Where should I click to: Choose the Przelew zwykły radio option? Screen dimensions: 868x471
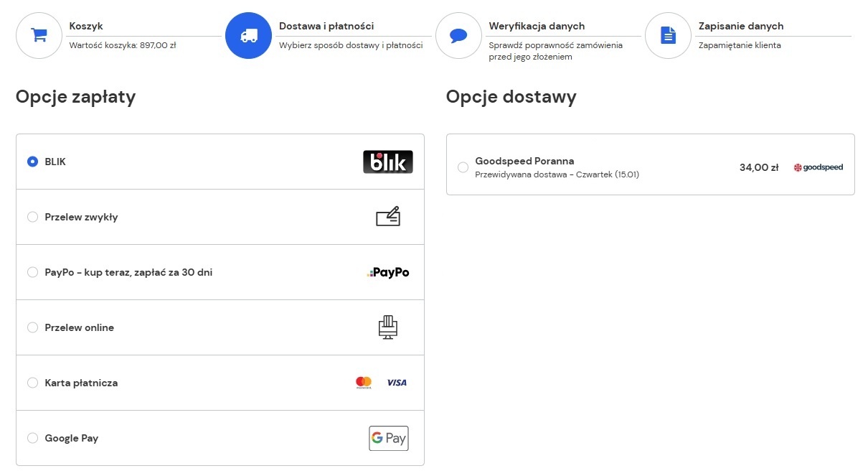[32, 218]
